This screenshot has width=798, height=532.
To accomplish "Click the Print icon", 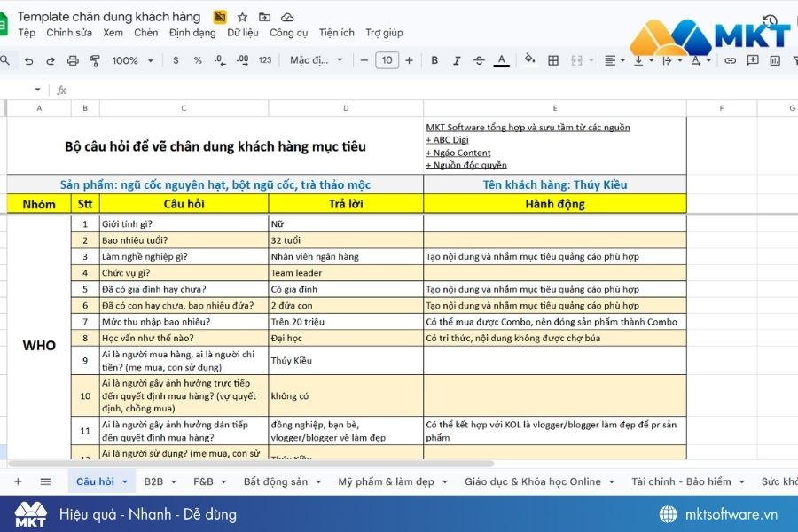I will pyautogui.click(x=73, y=60).
